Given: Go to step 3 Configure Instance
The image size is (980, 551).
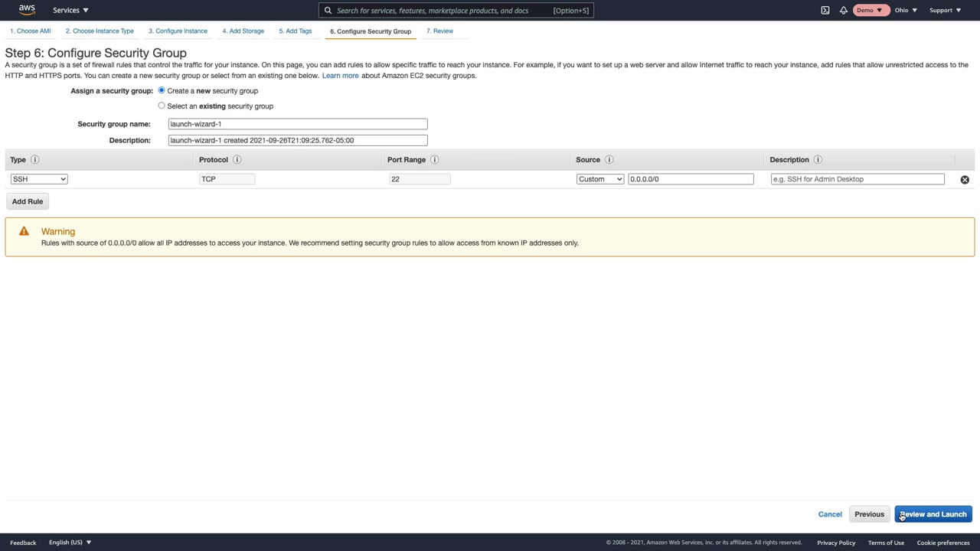Looking at the screenshot, I should [178, 31].
